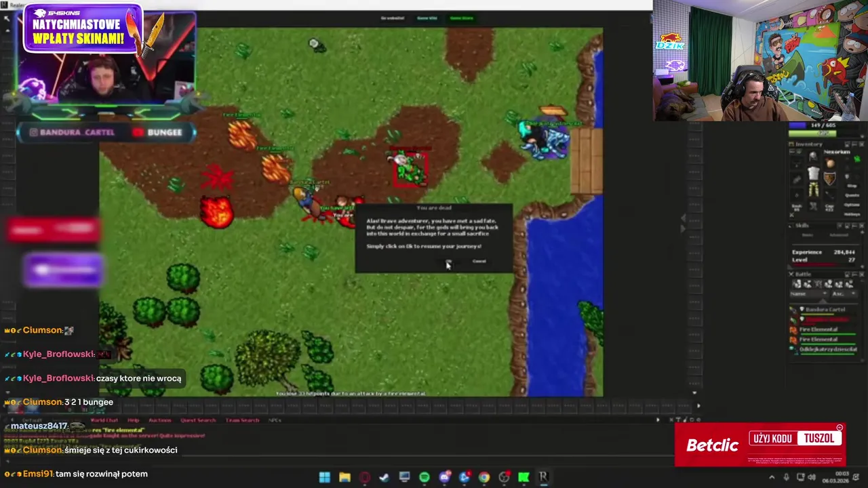Switch to the Default chat tab

point(32,420)
